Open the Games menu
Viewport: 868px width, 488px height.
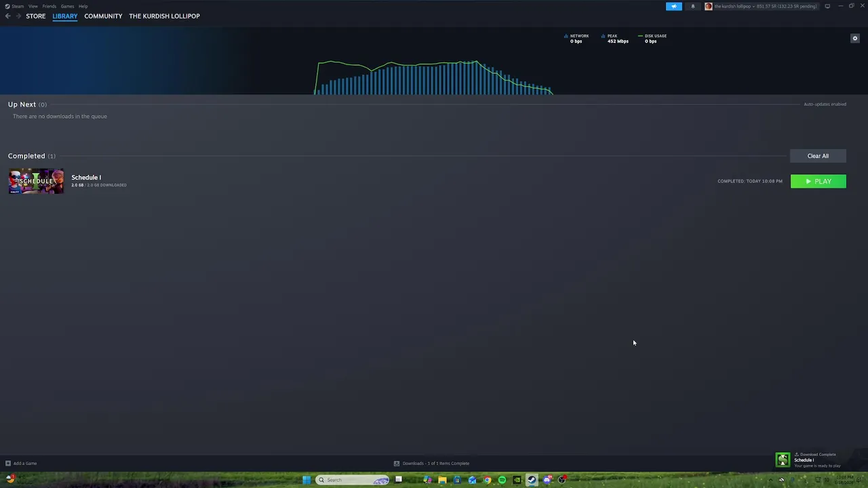(67, 6)
